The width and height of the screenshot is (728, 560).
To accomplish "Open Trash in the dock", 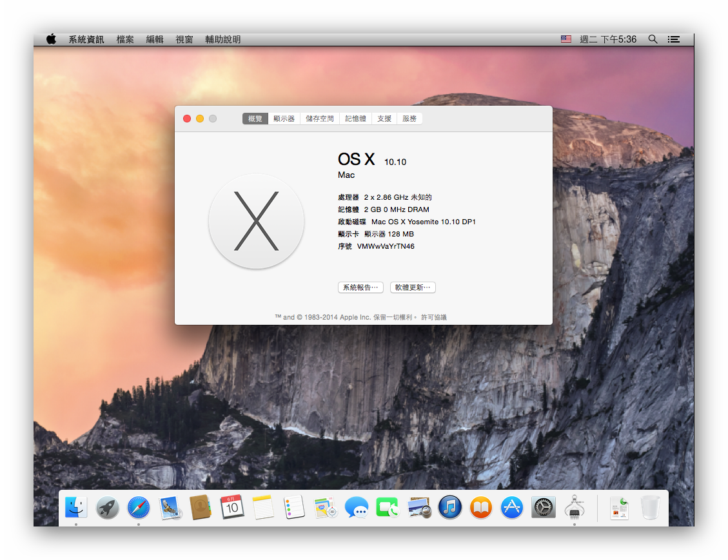I will coord(650,507).
